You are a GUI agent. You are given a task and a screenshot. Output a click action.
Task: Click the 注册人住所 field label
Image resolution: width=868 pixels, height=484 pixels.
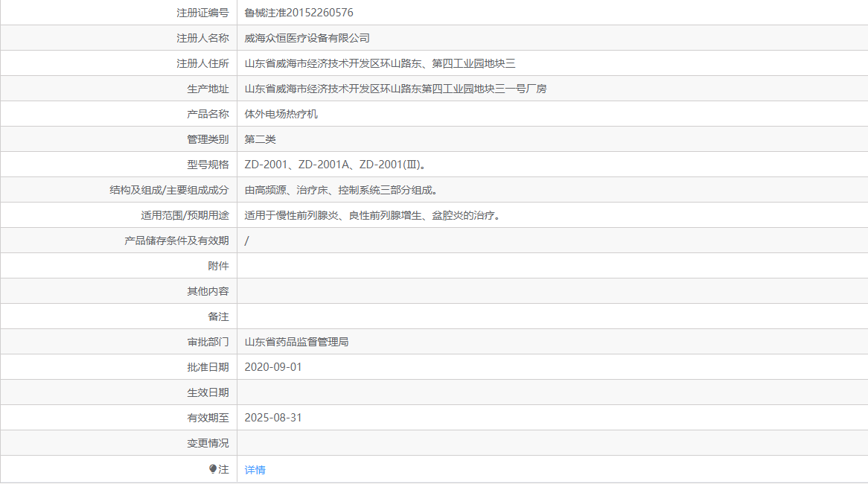coord(202,64)
